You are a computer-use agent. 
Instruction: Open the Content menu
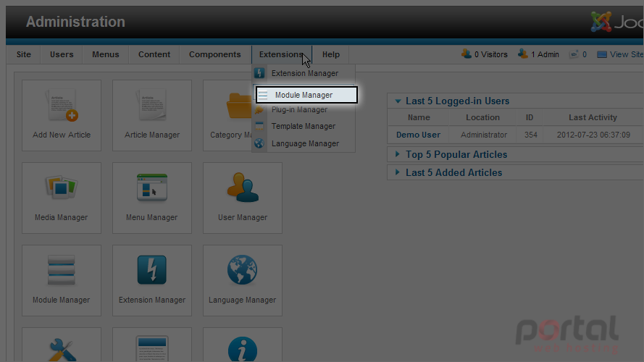point(154,54)
